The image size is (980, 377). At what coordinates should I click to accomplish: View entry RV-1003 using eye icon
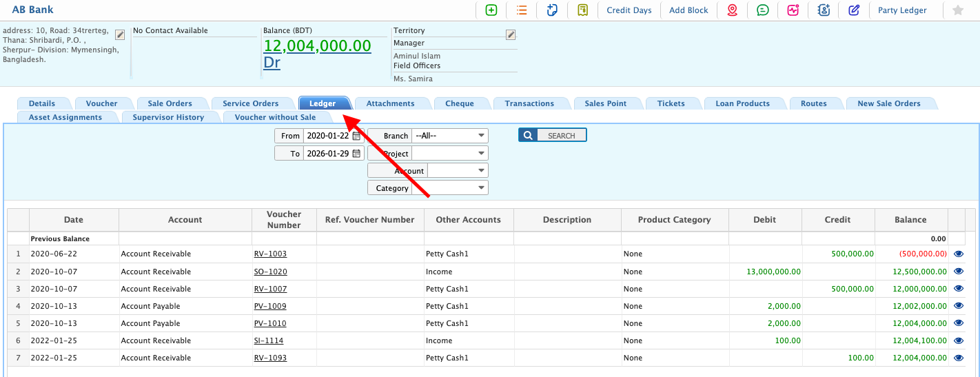click(x=958, y=254)
